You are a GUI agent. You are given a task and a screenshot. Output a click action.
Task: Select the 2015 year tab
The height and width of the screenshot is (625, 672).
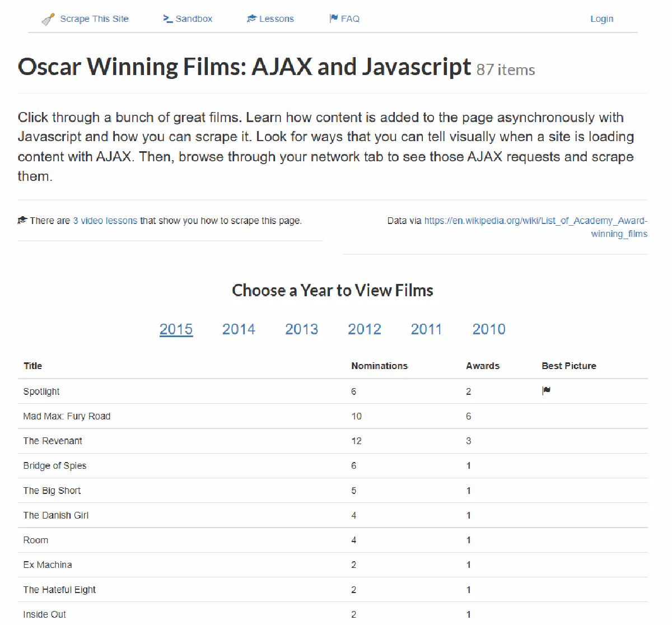[176, 329]
